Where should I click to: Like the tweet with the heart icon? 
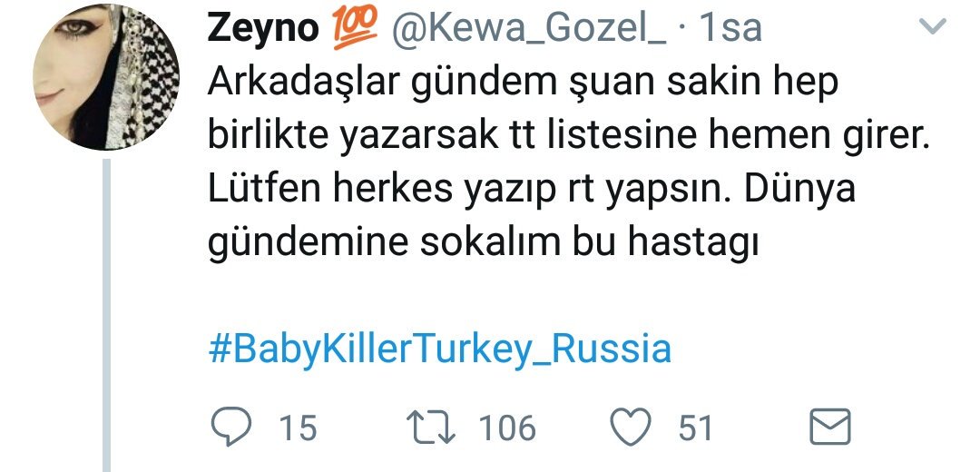coord(631,428)
